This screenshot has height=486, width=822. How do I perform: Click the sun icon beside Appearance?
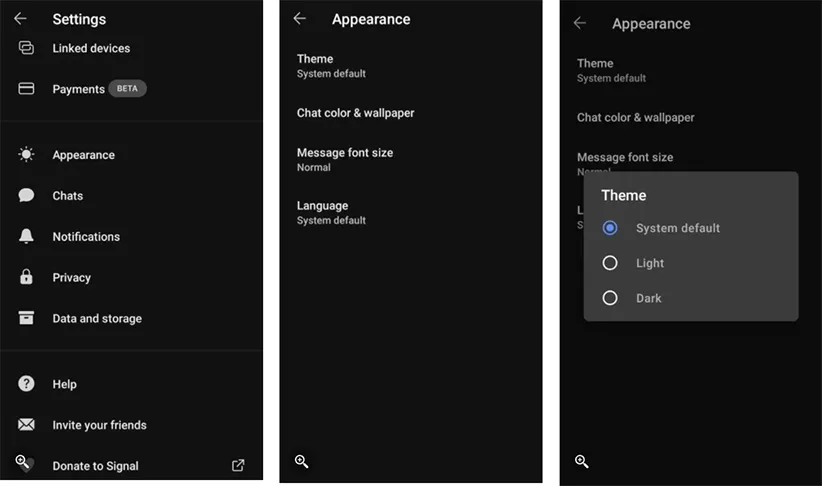(27, 155)
